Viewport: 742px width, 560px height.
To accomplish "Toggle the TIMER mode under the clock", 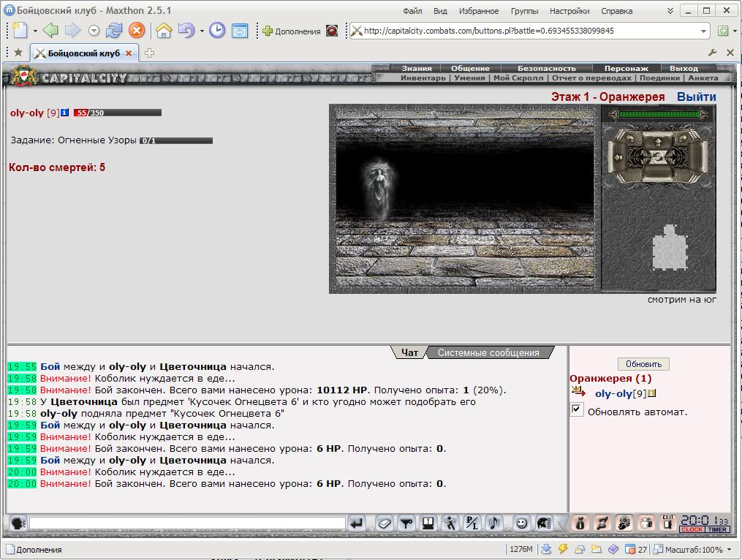I will coord(717,530).
